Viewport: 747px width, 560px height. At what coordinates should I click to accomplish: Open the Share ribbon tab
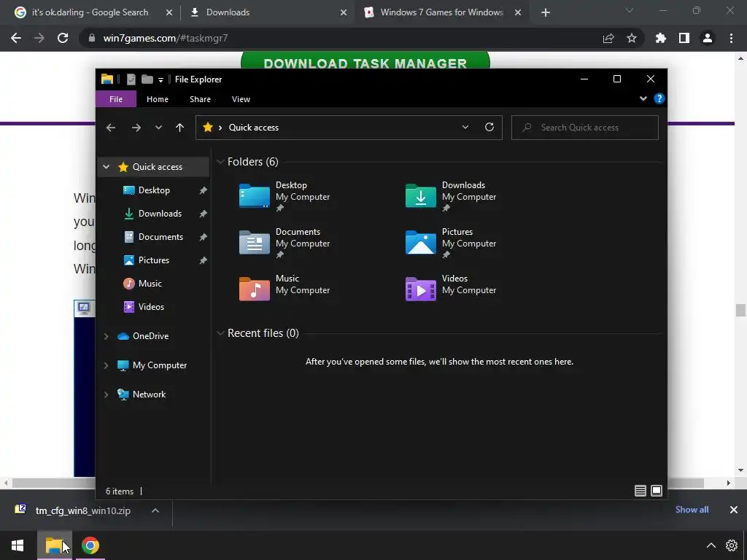click(200, 99)
